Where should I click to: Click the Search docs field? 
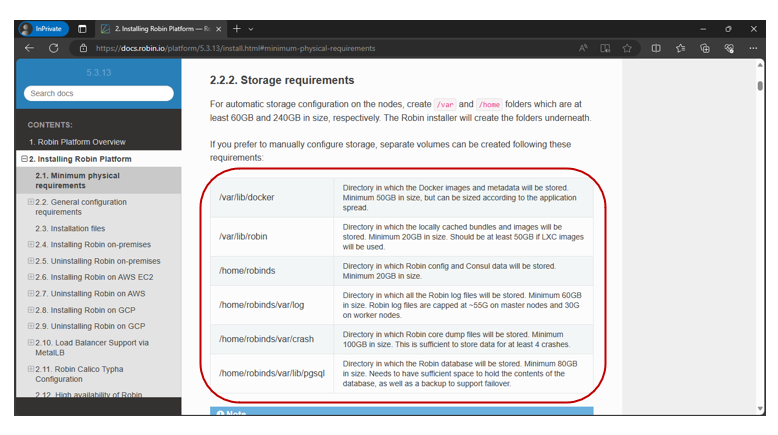click(x=99, y=93)
